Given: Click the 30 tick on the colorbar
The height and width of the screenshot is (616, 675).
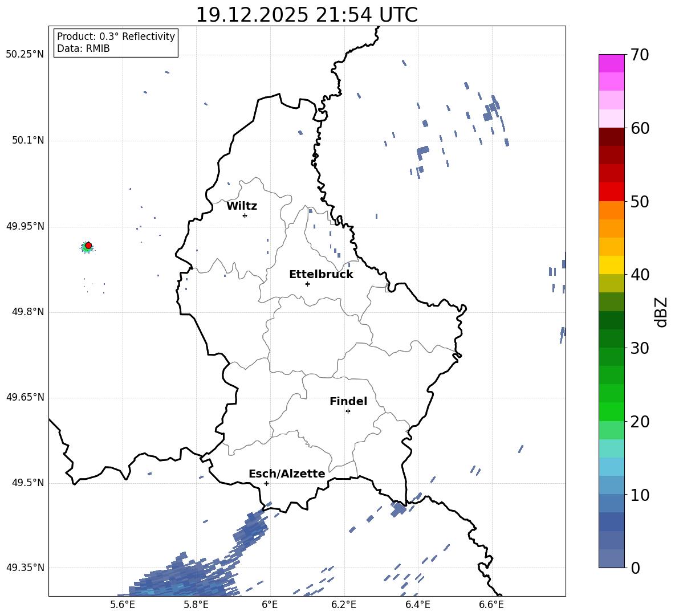Looking at the screenshot, I should [640, 348].
